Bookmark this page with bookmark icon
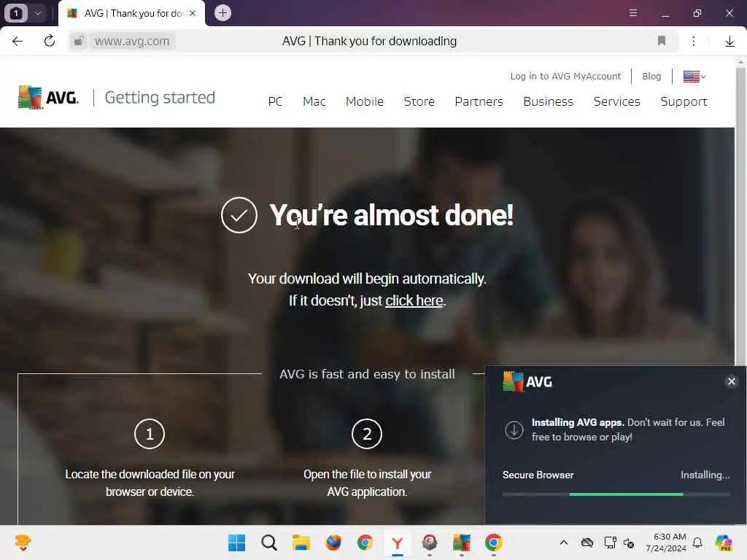Screen dimensions: 747x560 661,41
